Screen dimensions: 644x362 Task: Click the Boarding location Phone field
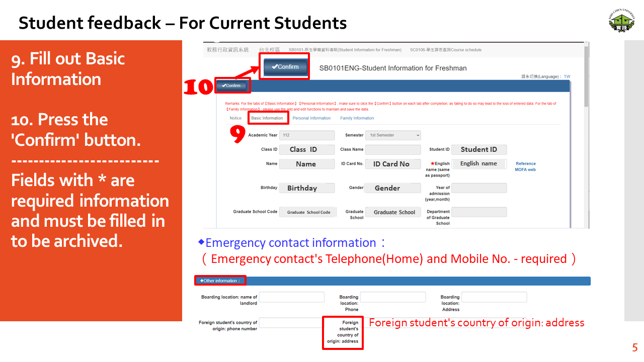pyautogui.click(x=393, y=297)
